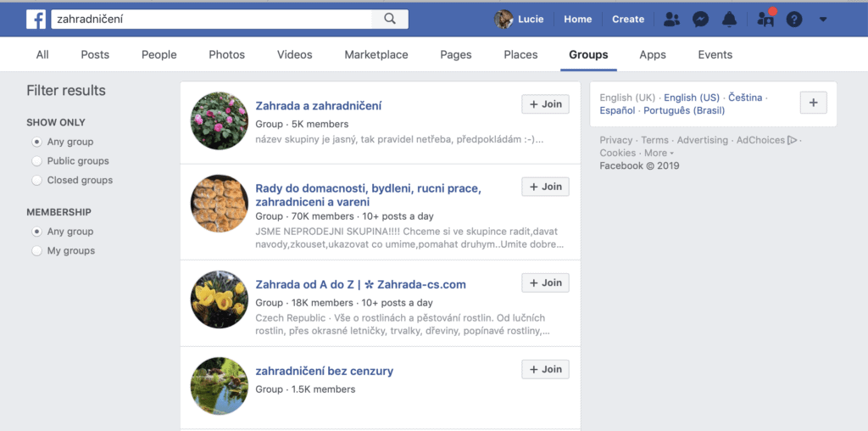The height and width of the screenshot is (431, 868).
Task: Open the Notifications bell icon
Action: 729,19
